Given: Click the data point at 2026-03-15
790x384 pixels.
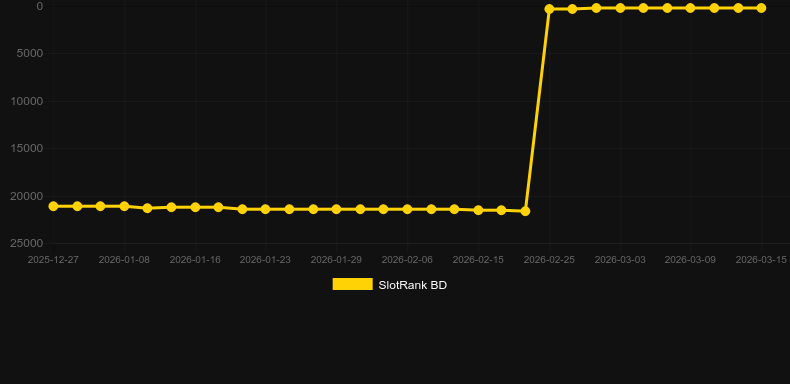Looking at the screenshot, I should (761, 8).
